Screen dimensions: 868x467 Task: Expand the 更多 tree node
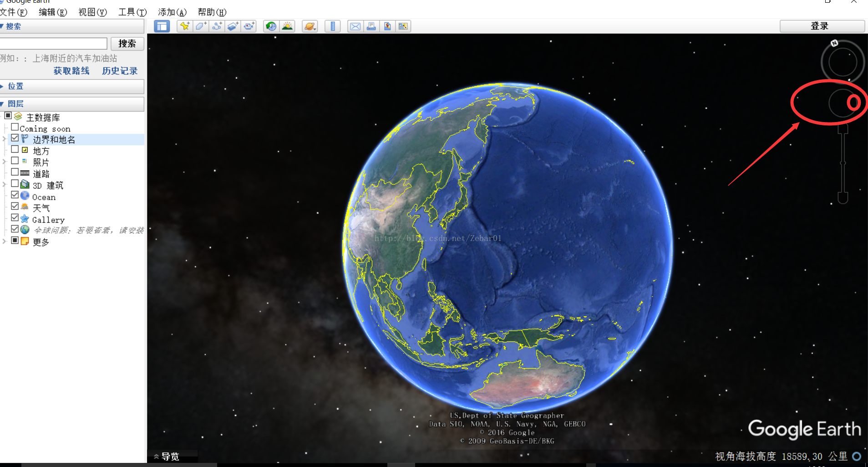(x=4, y=241)
